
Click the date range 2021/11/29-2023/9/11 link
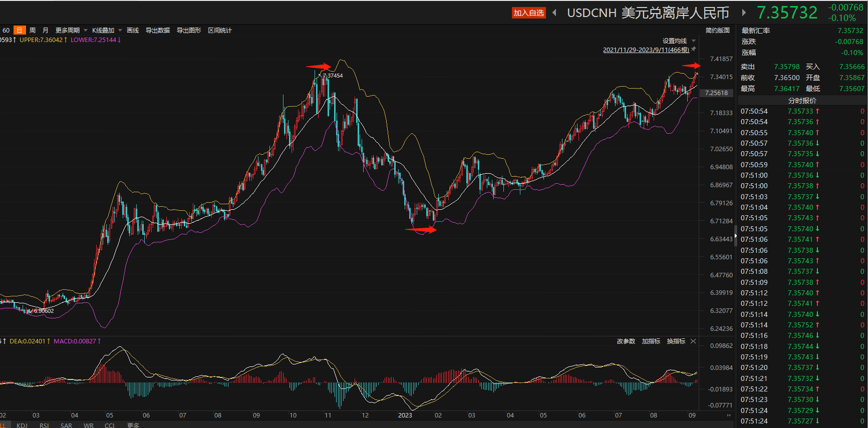[x=646, y=50]
